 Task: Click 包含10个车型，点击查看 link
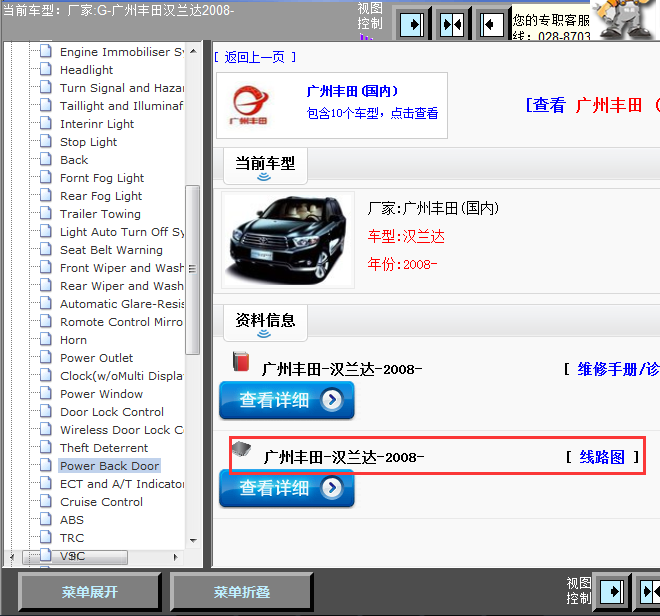pos(373,113)
